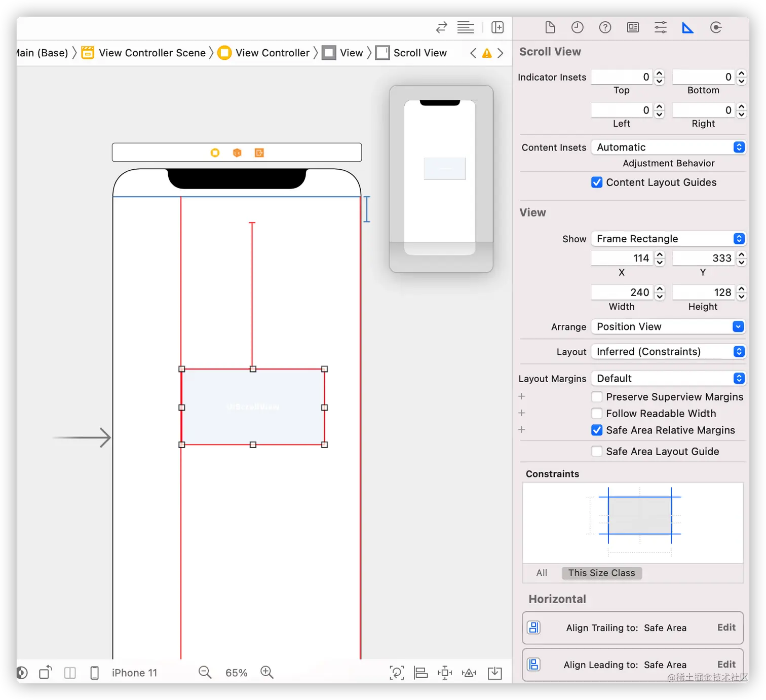Select Exit icon in scene dock

[259, 153]
